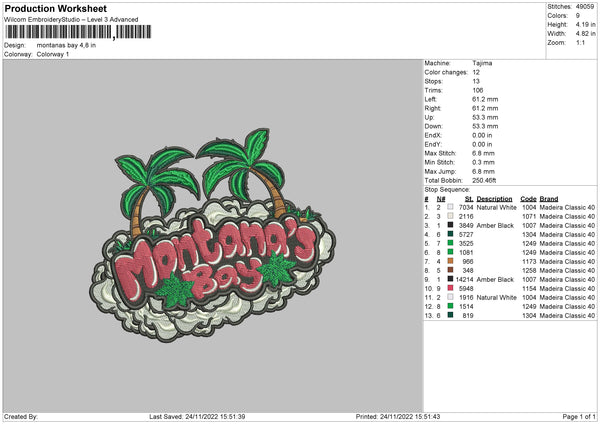Click the EndX value 0.00 in
Image resolution: width=600 pixels, height=424 pixels.
pyautogui.click(x=482, y=135)
